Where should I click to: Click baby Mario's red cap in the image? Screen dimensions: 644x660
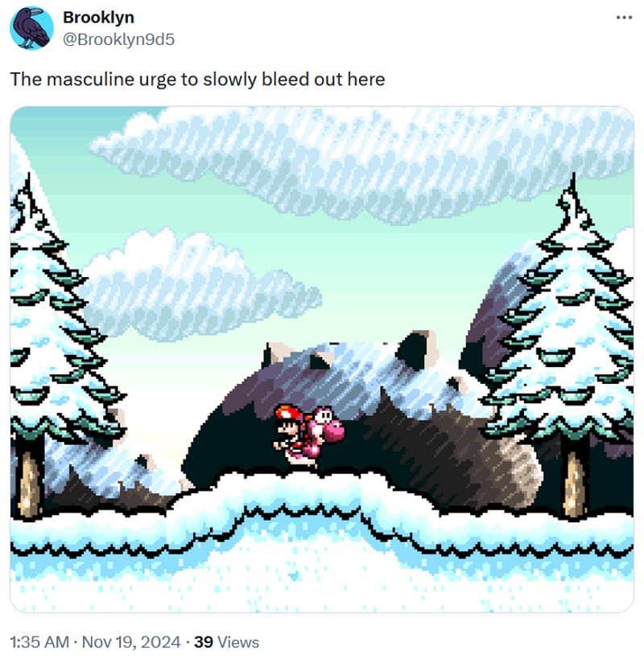pyautogui.click(x=287, y=413)
